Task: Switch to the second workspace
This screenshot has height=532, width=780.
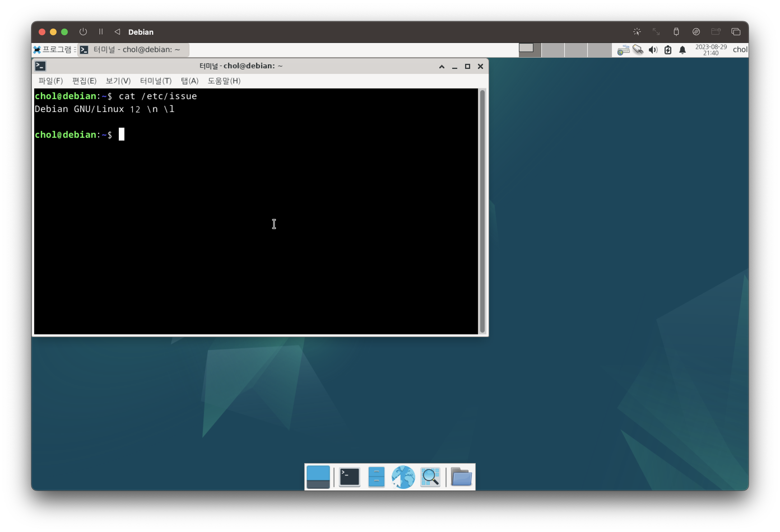Action: click(553, 50)
